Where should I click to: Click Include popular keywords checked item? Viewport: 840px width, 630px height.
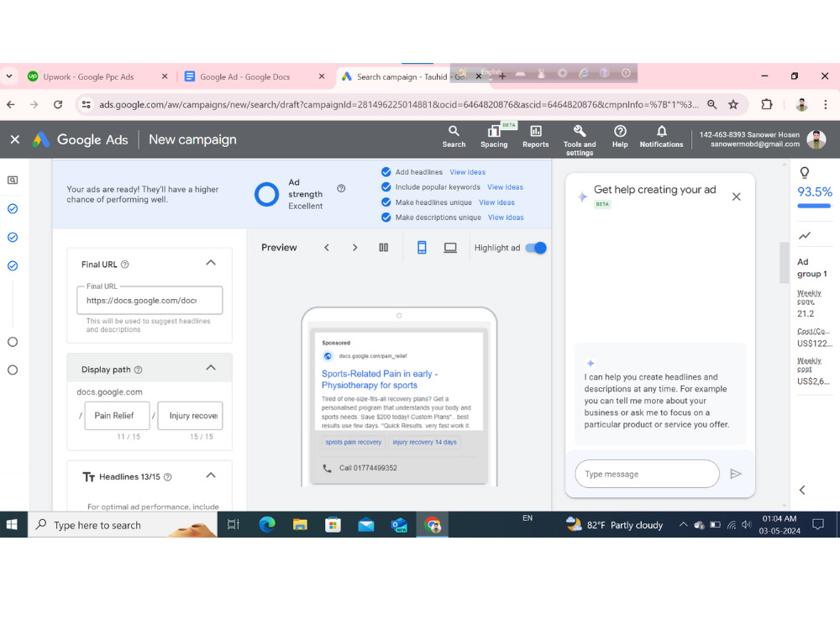coord(430,187)
